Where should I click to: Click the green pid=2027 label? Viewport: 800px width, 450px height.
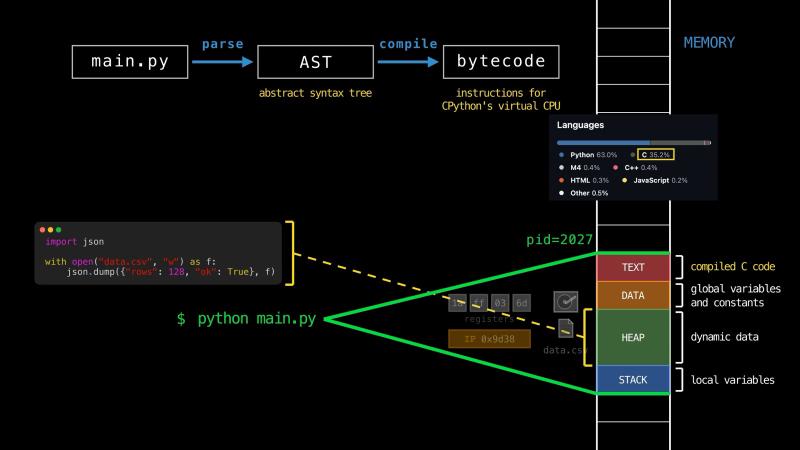(x=559, y=239)
